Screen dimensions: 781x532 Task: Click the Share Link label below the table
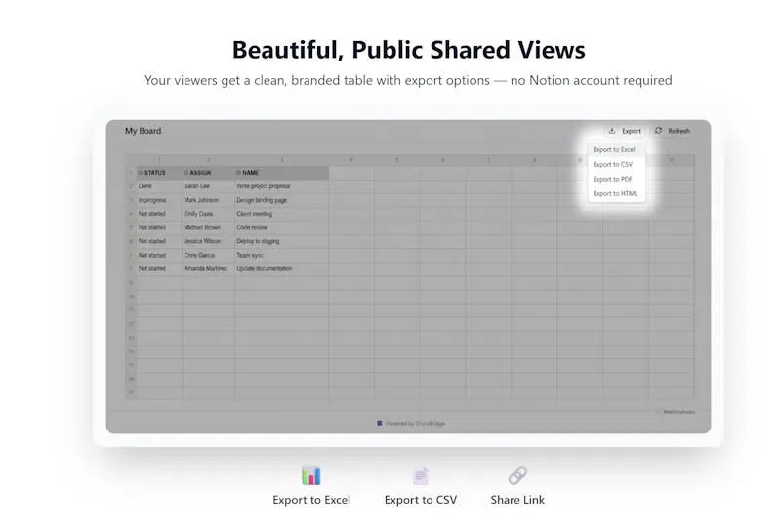517,500
